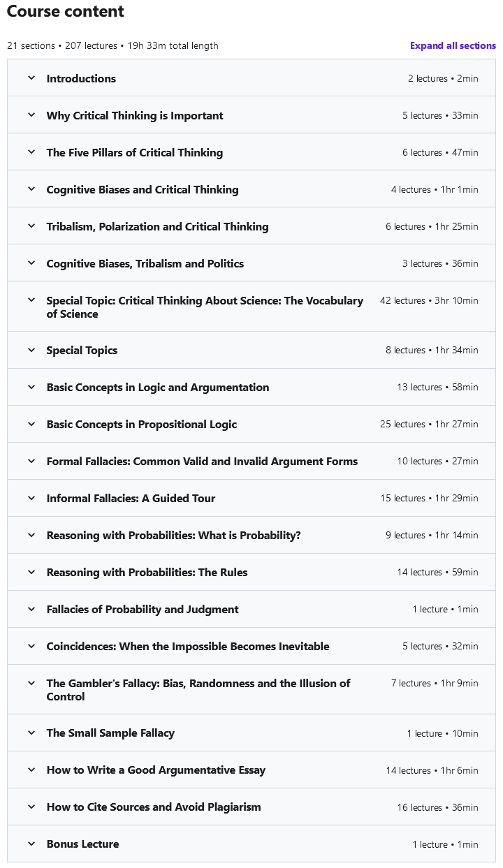
Task: Click Fallacies of Probability and Judgment title
Action: (x=143, y=610)
